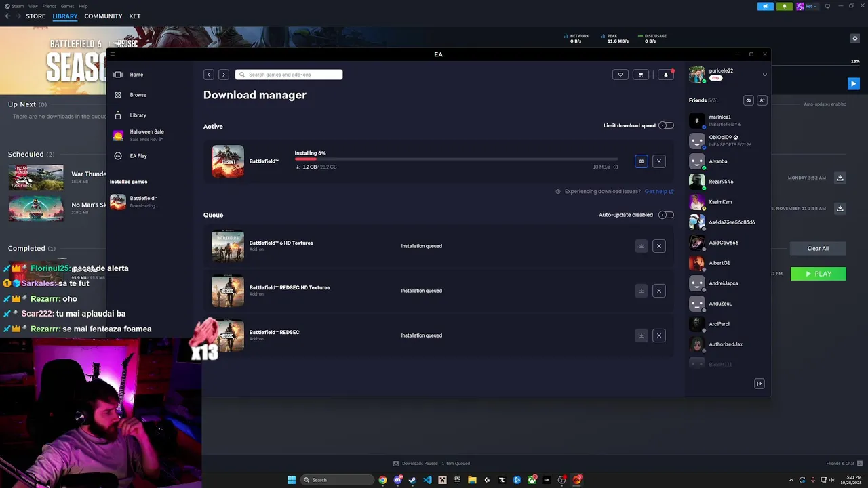The width and height of the screenshot is (868, 488).
Task: Open the EA app wishlist heart icon
Action: (x=620, y=75)
